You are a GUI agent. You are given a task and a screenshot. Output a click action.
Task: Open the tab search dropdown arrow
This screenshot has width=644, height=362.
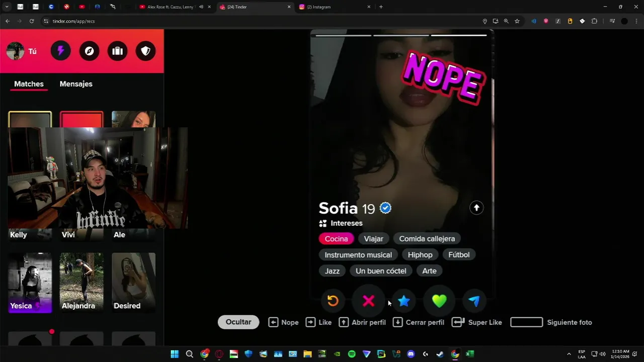point(7,7)
